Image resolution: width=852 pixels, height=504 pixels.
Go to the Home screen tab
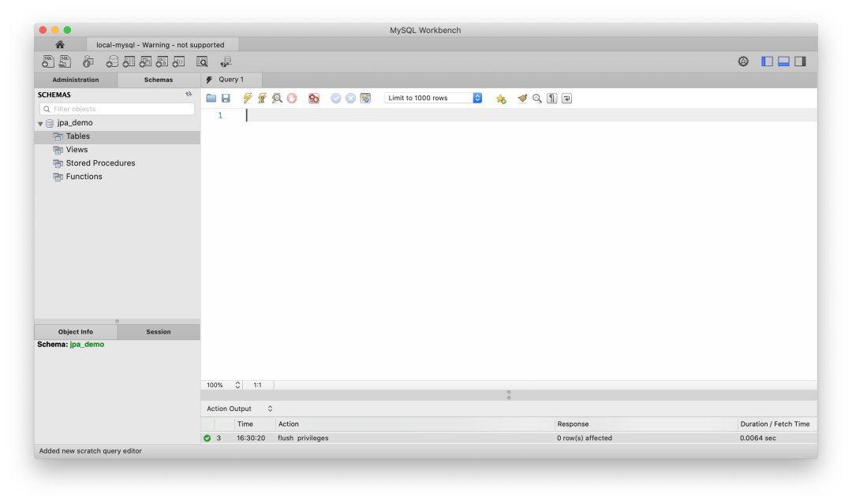tap(60, 44)
